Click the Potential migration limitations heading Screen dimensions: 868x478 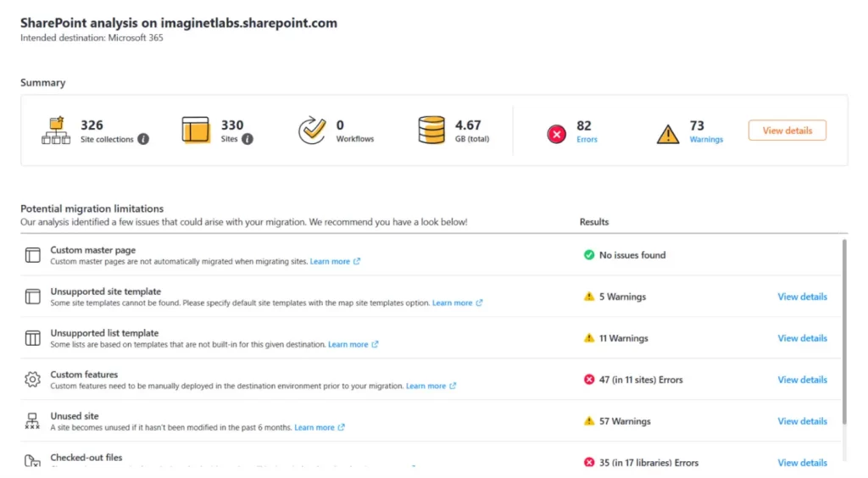92,208
